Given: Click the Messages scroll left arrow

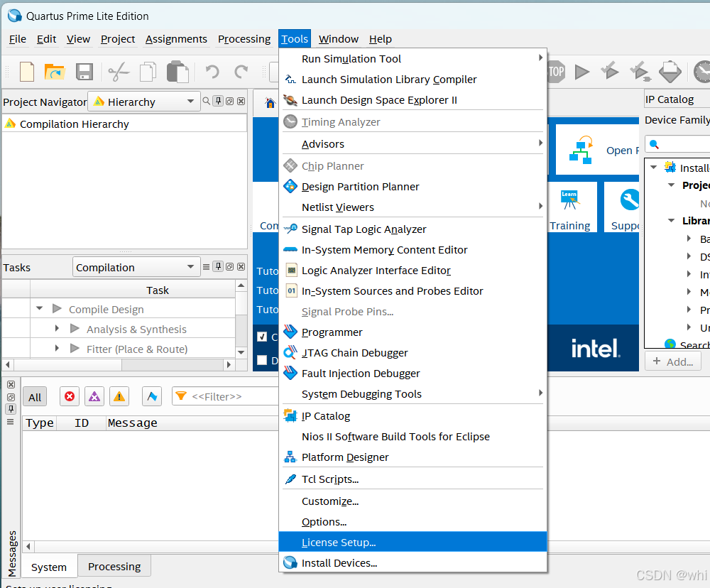Looking at the screenshot, I should pyautogui.click(x=28, y=546).
